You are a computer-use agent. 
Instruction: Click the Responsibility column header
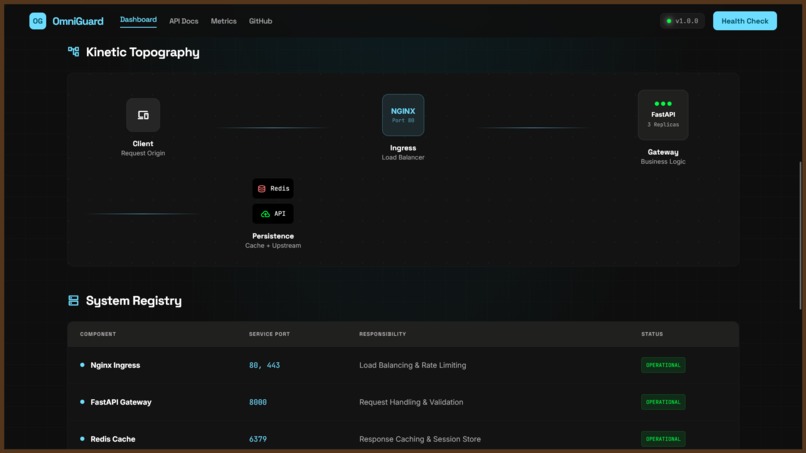point(382,334)
